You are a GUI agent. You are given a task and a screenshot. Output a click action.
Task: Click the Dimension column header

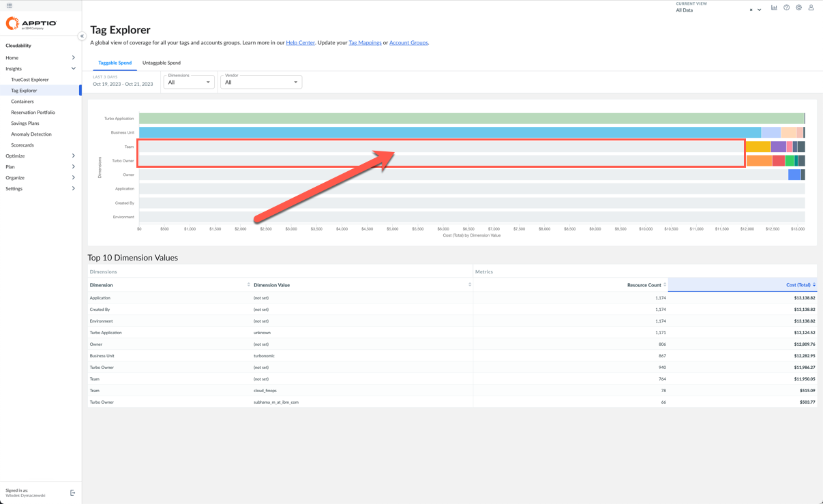[x=102, y=285]
